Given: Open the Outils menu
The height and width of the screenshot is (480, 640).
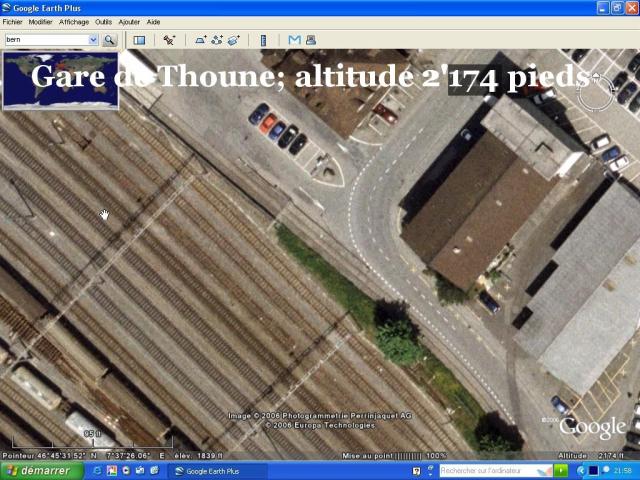Looking at the screenshot, I should click(x=103, y=22).
